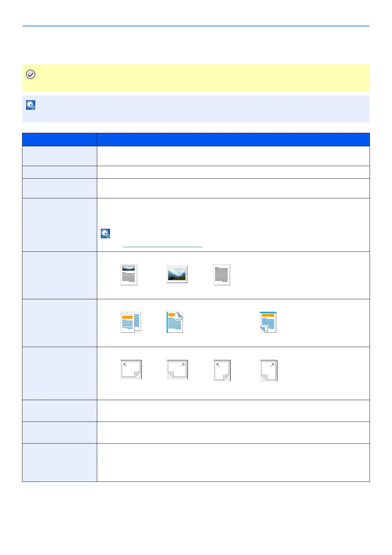Click the wide right blue table header cell
This screenshot has height=555, width=392.
[x=233, y=139]
